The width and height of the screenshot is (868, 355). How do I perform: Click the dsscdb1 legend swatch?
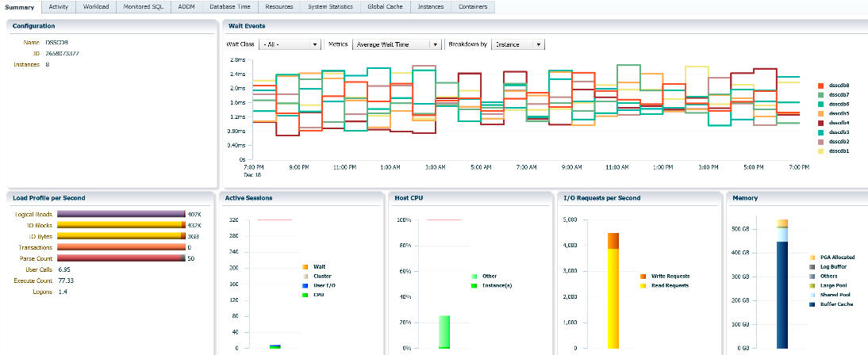click(821, 151)
